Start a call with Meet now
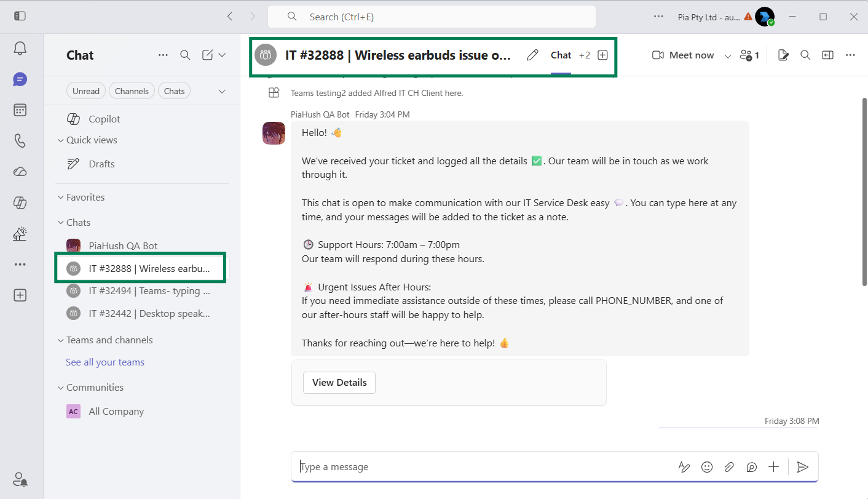This screenshot has height=499, width=868. click(684, 55)
